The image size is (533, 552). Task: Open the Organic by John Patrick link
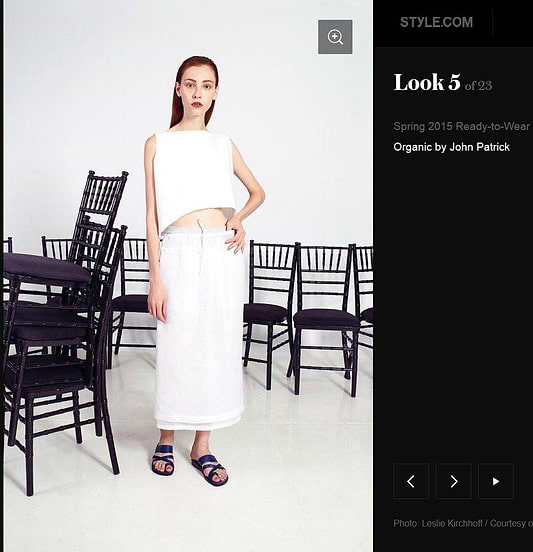point(451,147)
